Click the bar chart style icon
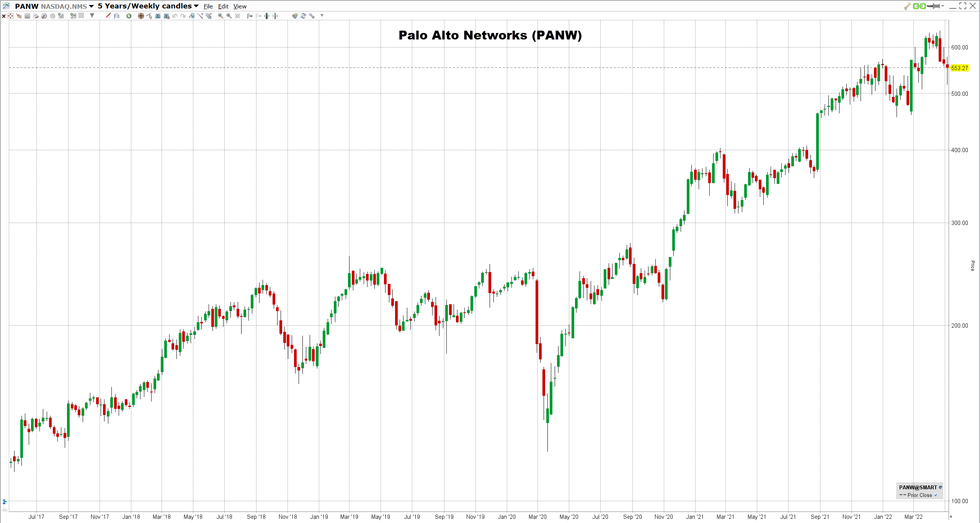Screen dimensions: 980x523 point(117,16)
